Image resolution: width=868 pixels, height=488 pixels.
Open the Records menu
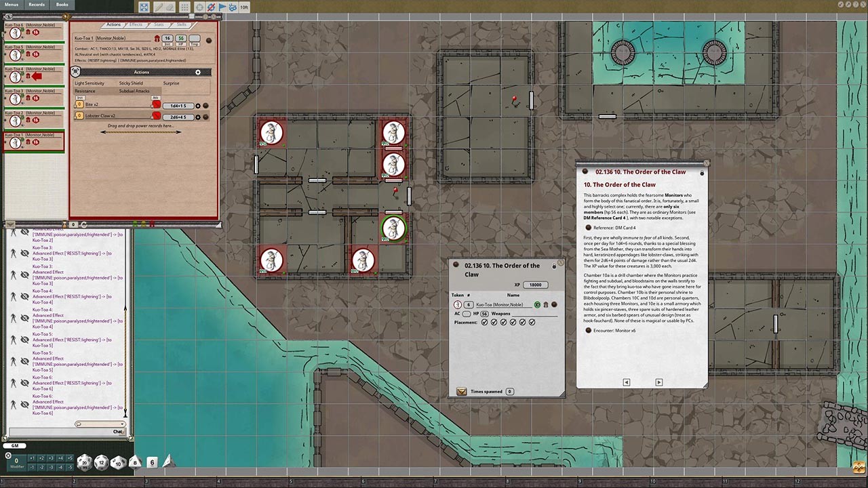[x=38, y=4]
